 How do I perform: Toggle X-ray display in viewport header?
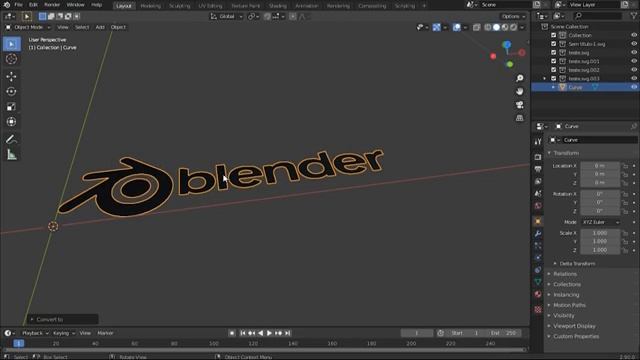(x=476, y=27)
